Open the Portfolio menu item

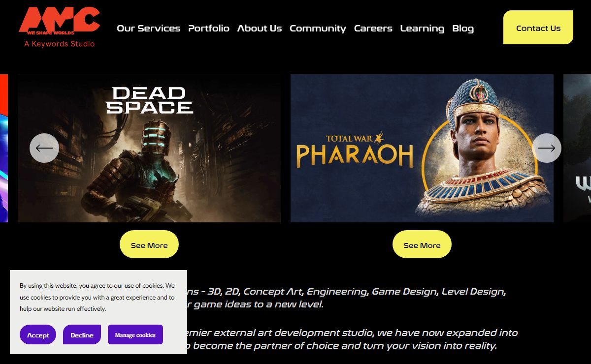pyautogui.click(x=209, y=29)
